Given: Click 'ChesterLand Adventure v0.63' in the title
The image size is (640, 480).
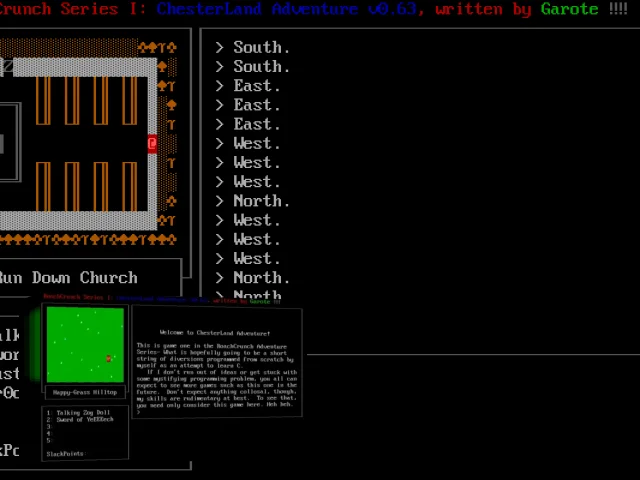Looking at the screenshot, I should [287, 9].
